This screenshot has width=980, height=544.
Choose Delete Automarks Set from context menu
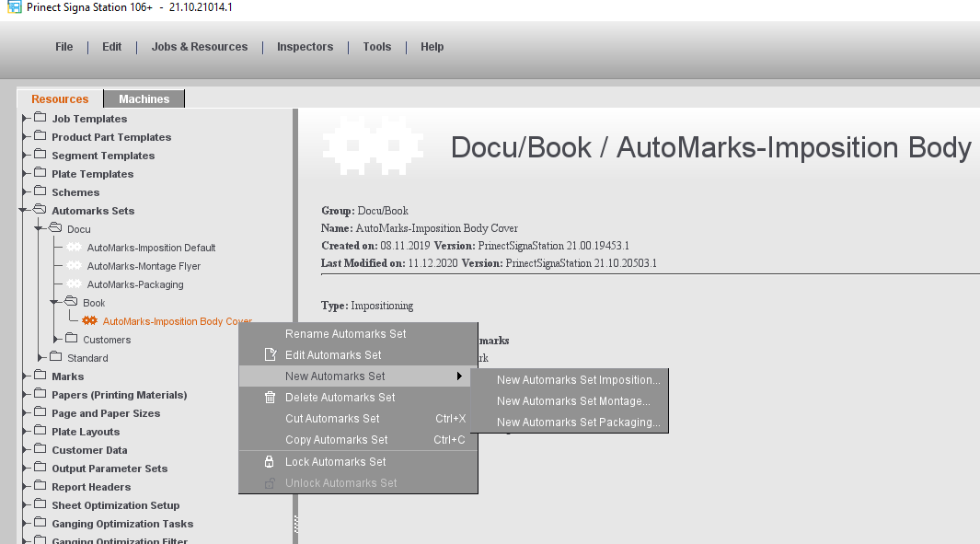358,398
